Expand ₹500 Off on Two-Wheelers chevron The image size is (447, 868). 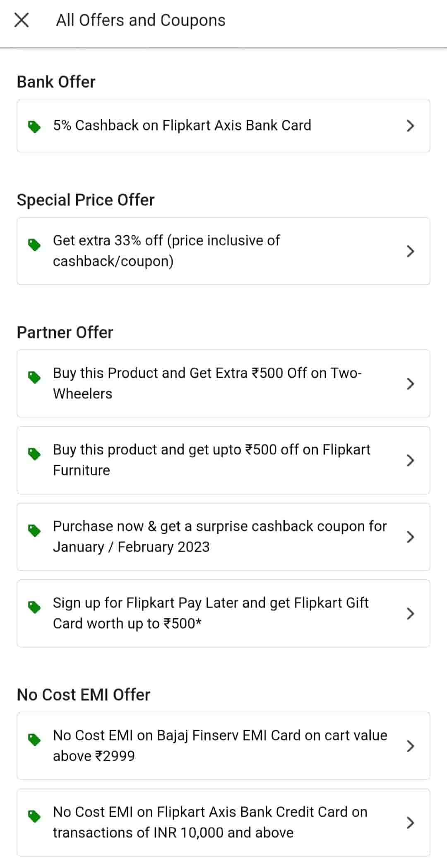(410, 383)
